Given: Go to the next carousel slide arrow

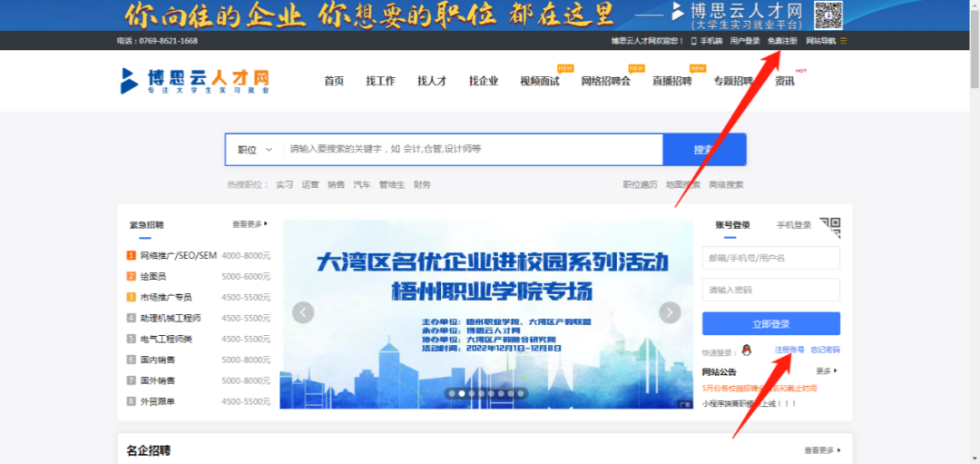Looking at the screenshot, I should (x=670, y=312).
